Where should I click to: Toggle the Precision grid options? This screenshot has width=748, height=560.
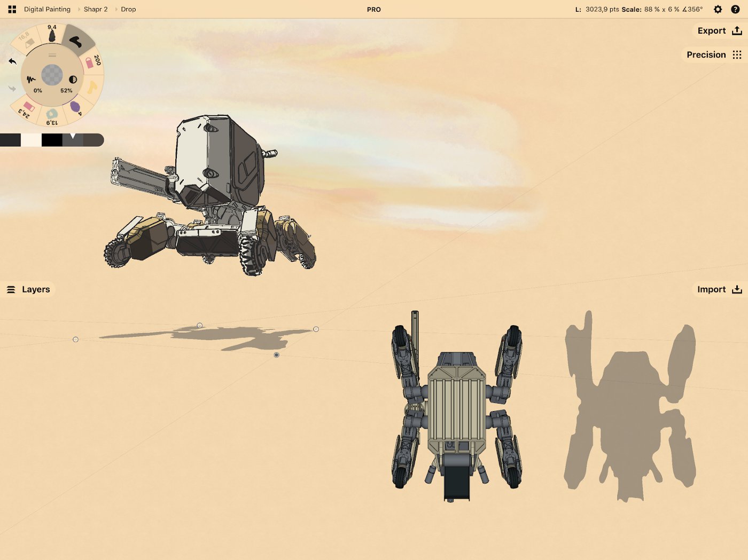click(714, 54)
